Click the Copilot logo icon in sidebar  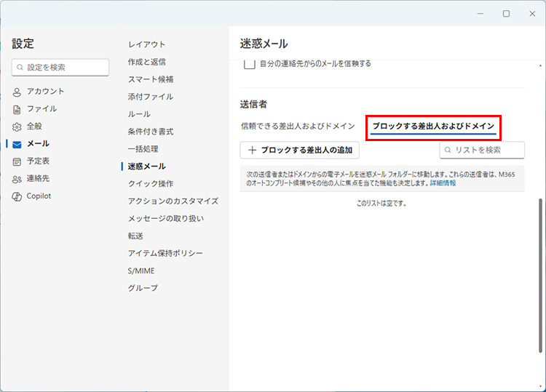click(x=17, y=196)
